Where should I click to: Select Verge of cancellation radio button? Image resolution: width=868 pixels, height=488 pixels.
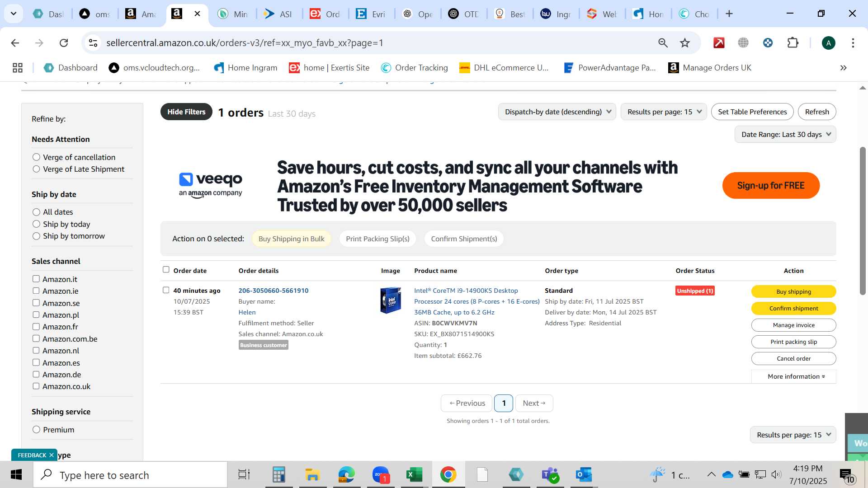coord(37,157)
